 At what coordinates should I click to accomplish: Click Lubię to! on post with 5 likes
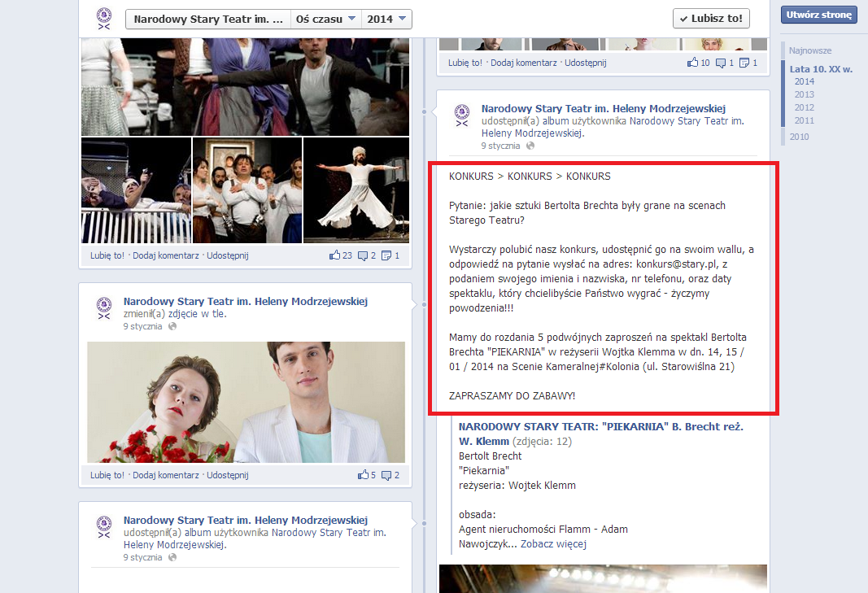pos(107,476)
